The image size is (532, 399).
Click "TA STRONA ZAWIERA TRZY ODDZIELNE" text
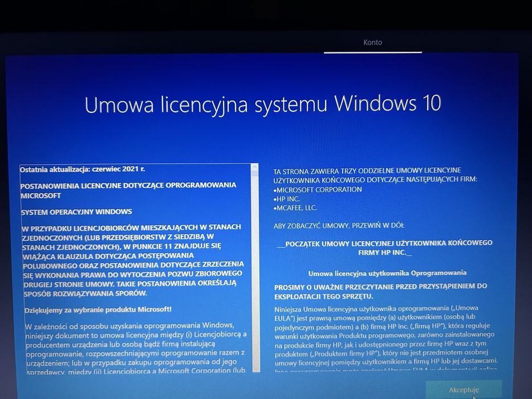click(375, 175)
